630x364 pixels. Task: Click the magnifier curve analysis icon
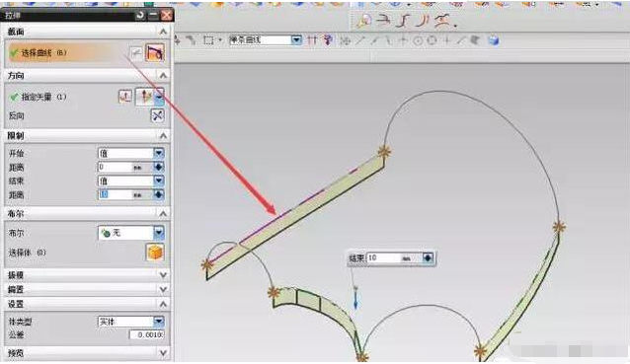coord(364,21)
